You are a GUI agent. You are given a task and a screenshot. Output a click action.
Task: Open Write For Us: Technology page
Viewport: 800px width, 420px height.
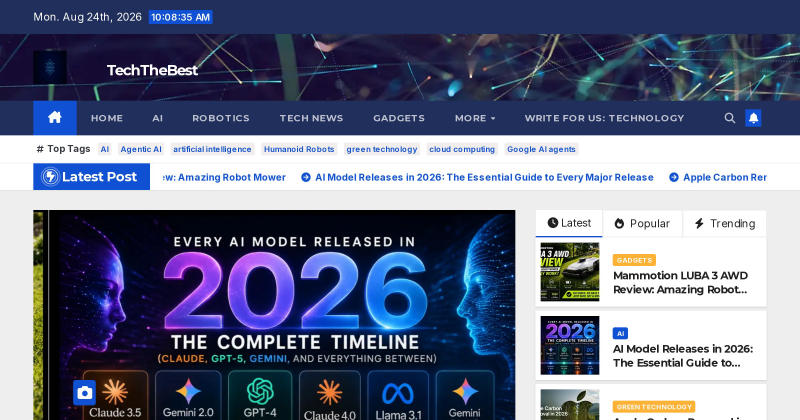pyautogui.click(x=604, y=118)
